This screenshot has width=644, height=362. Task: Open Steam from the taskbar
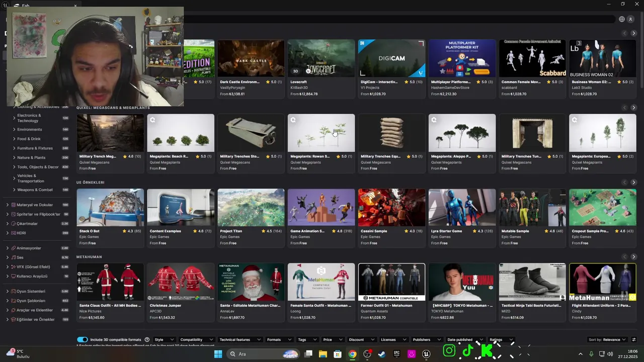(x=382, y=354)
